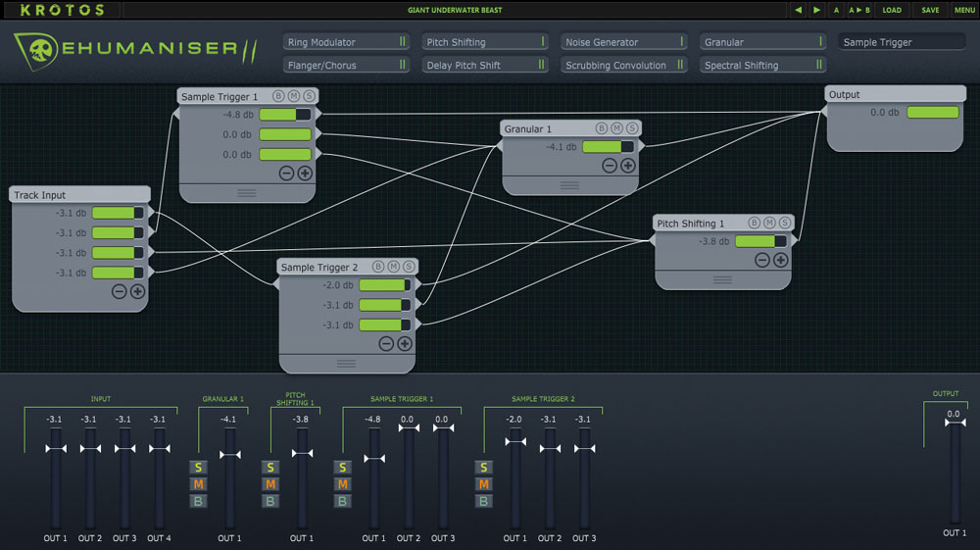Image resolution: width=980 pixels, height=550 pixels.
Task: Click the B bypass icon on Sample Trigger 2 node
Action: coord(378,267)
